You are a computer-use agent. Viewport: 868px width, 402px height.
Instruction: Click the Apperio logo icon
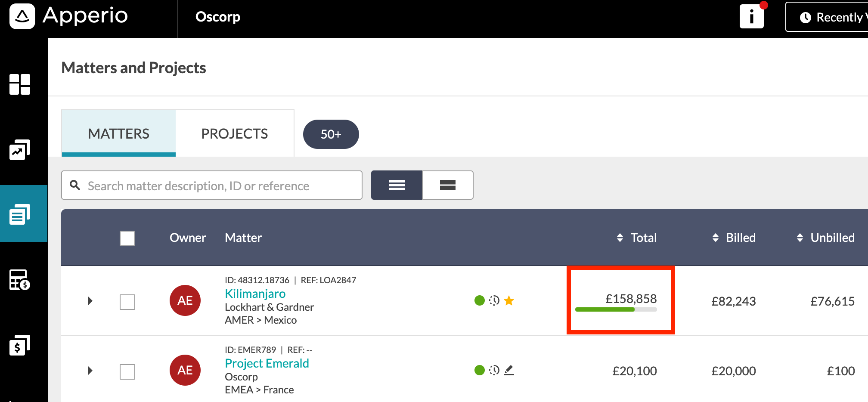click(x=22, y=16)
